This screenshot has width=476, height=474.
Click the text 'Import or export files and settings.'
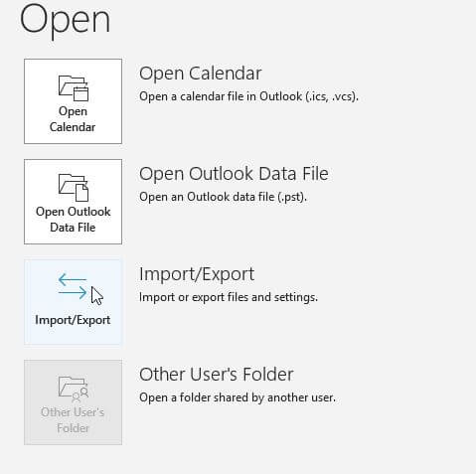click(229, 297)
